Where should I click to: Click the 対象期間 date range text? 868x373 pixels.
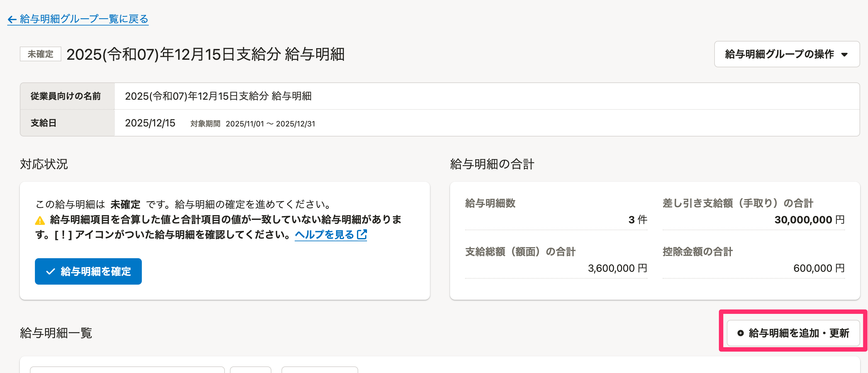coord(270,124)
